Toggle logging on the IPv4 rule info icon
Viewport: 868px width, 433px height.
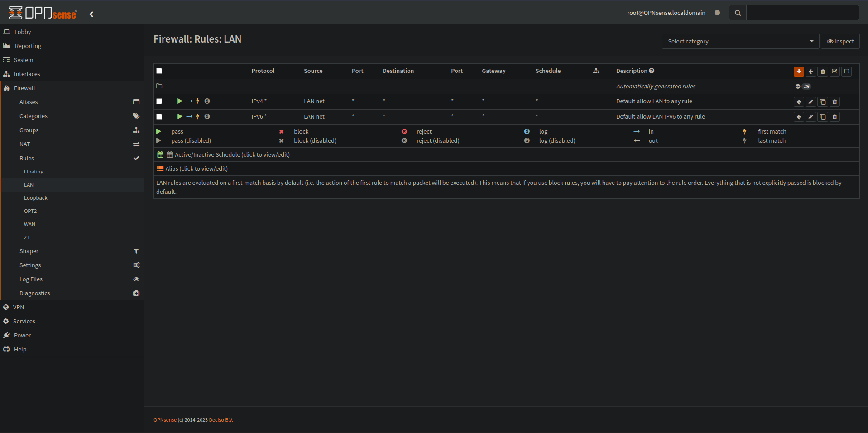click(x=207, y=101)
